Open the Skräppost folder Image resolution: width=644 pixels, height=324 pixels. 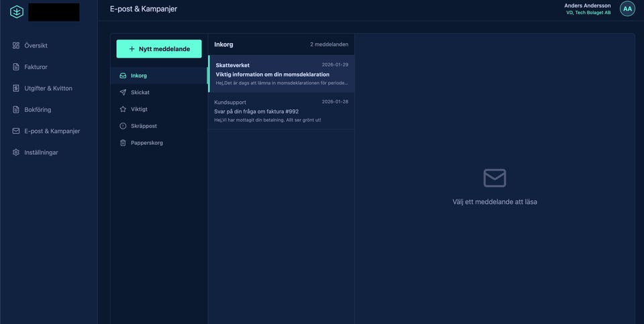159,126
